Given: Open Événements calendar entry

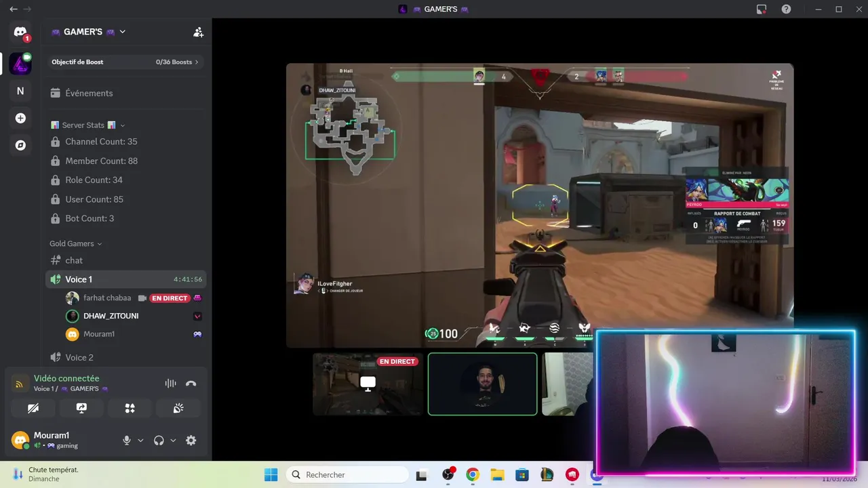Looking at the screenshot, I should click(x=125, y=93).
